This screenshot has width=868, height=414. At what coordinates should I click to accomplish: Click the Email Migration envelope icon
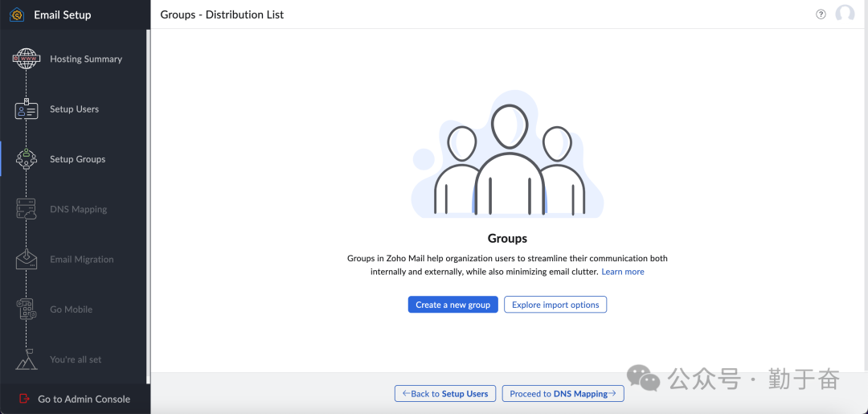point(27,260)
